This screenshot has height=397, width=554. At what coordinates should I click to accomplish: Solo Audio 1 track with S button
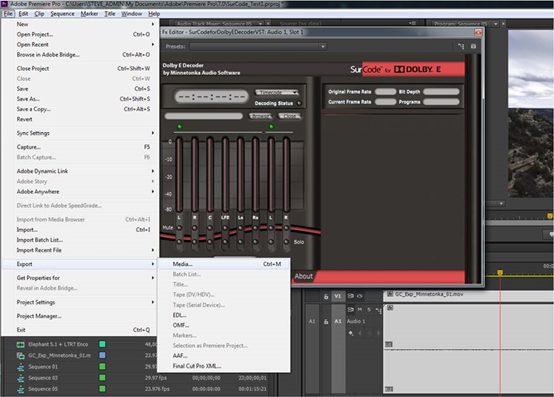[x=369, y=310]
